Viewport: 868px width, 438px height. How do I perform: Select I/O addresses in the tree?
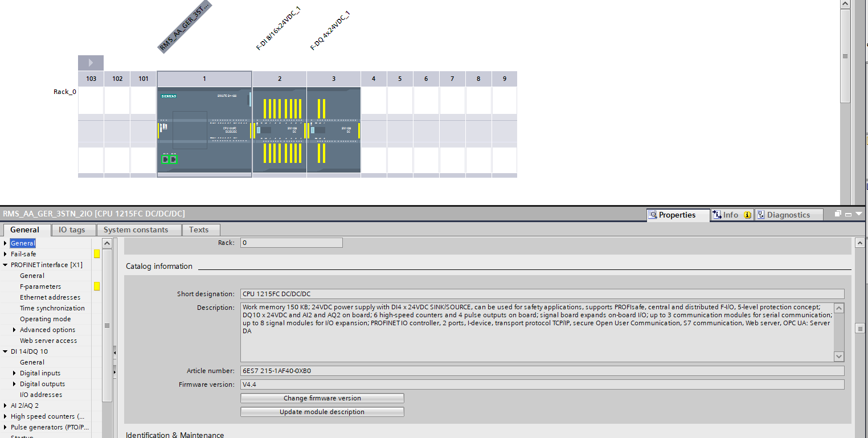pyautogui.click(x=41, y=395)
